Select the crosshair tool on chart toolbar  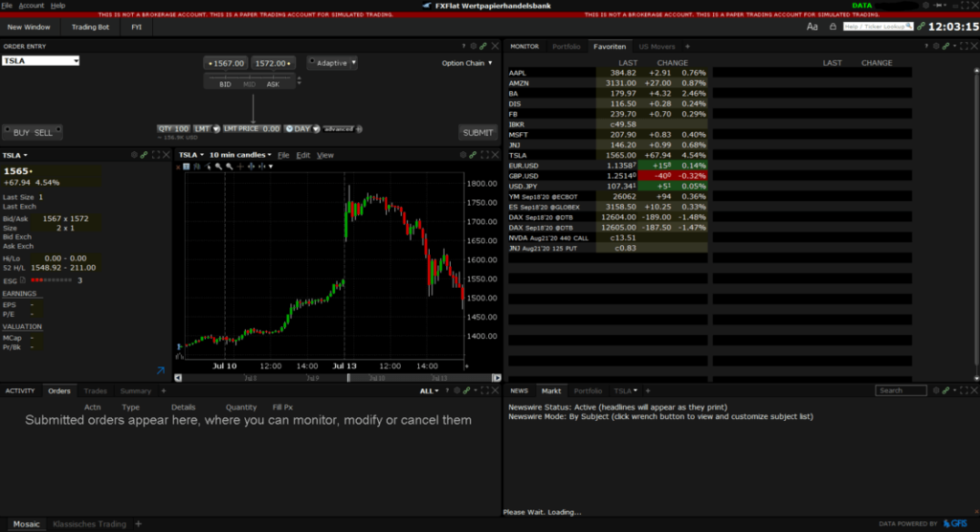[x=240, y=166]
